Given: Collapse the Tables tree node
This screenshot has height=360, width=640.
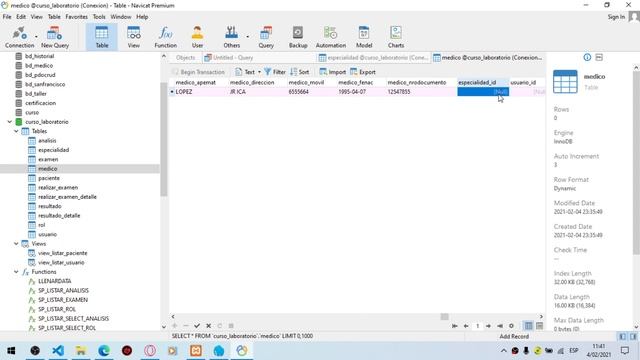Looking at the screenshot, I should 16,131.
